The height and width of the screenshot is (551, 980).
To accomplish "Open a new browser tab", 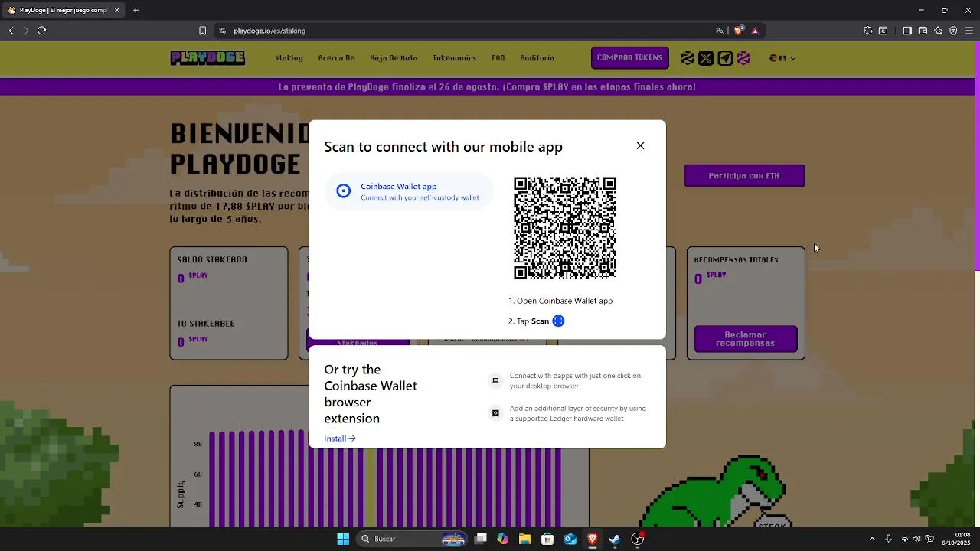I will 136,10.
